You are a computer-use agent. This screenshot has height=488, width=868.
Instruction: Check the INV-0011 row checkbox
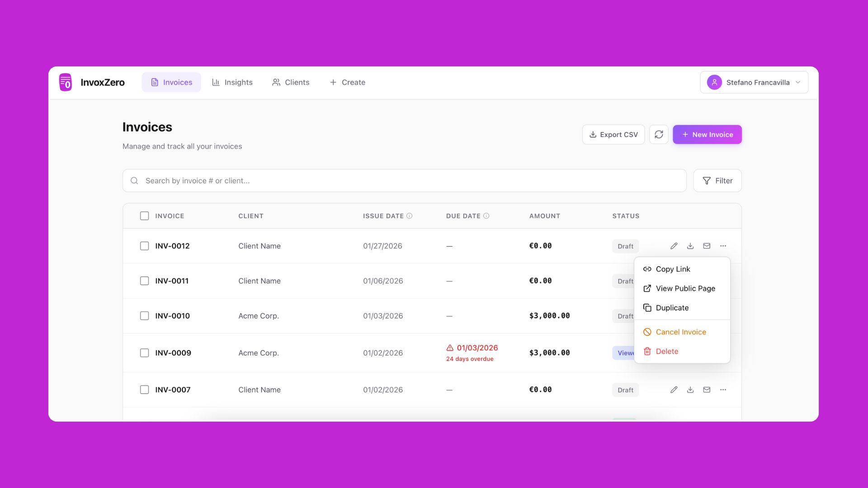tap(144, 281)
